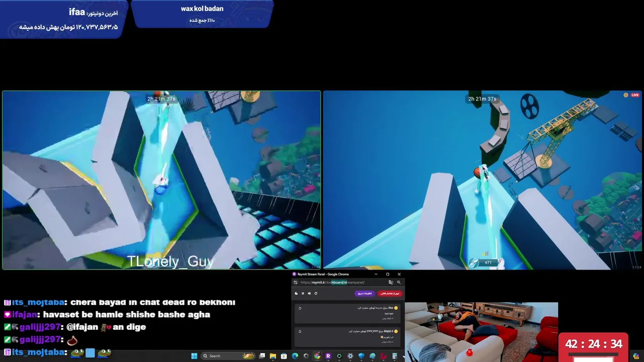Refresh the Reymit panel with reload icon
The image size is (644, 362).
[315, 293]
